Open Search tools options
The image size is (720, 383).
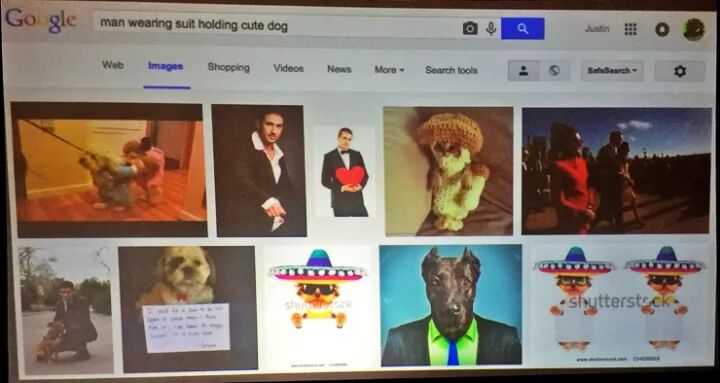click(x=451, y=70)
